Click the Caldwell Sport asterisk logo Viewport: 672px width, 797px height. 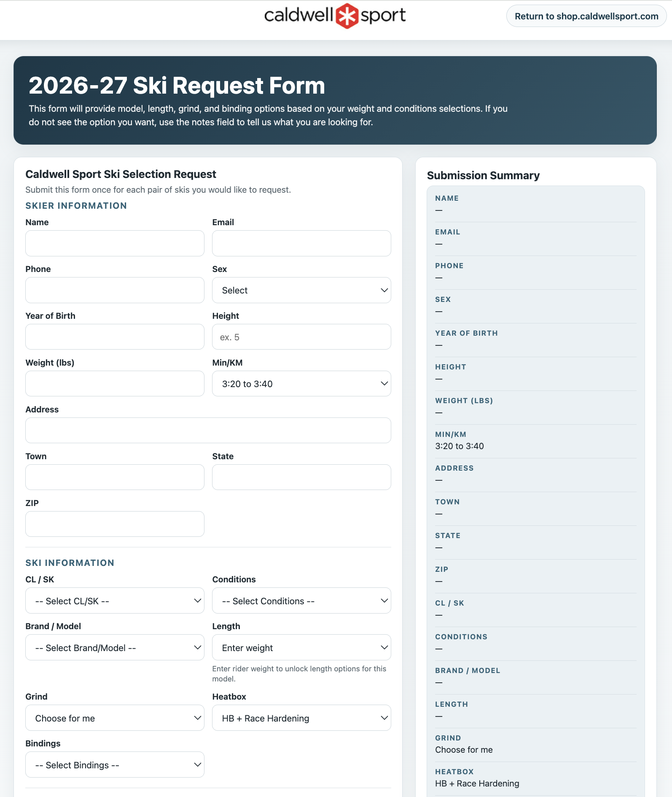[x=347, y=16]
